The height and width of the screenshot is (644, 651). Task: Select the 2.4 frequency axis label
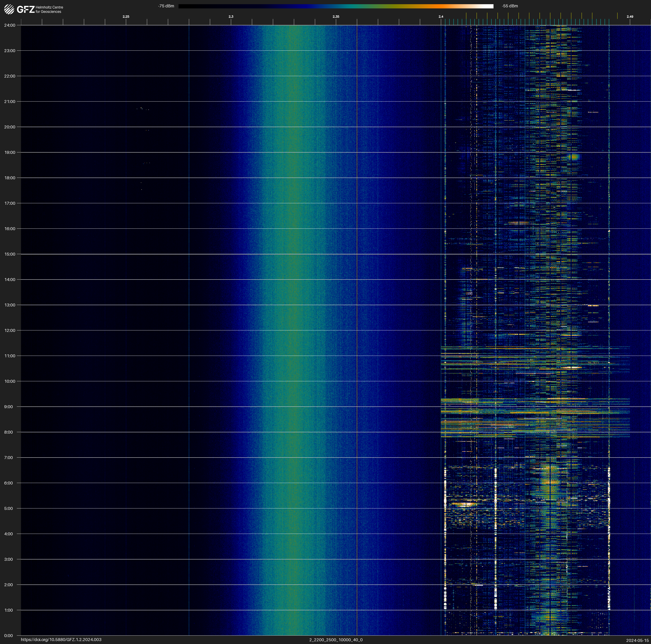coord(441,17)
